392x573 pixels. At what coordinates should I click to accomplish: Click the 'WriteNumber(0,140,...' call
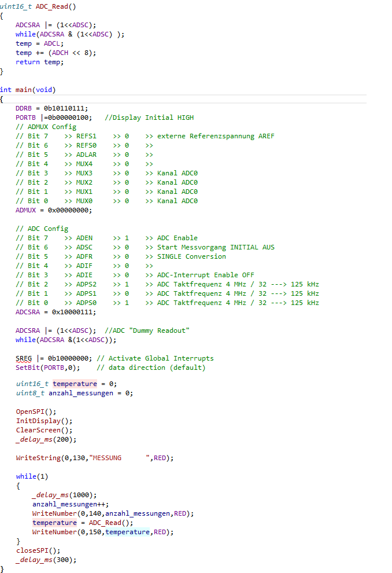tap(113, 513)
